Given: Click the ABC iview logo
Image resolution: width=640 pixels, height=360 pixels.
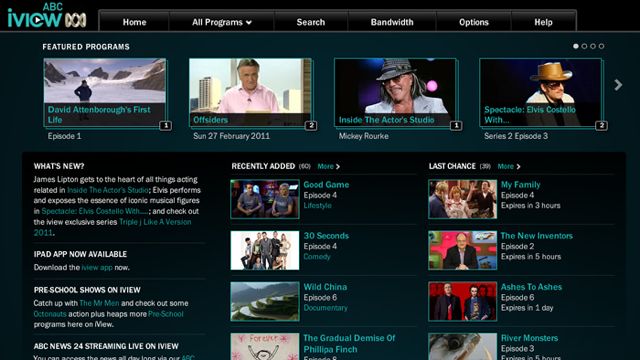Looking at the screenshot, I should point(47,16).
